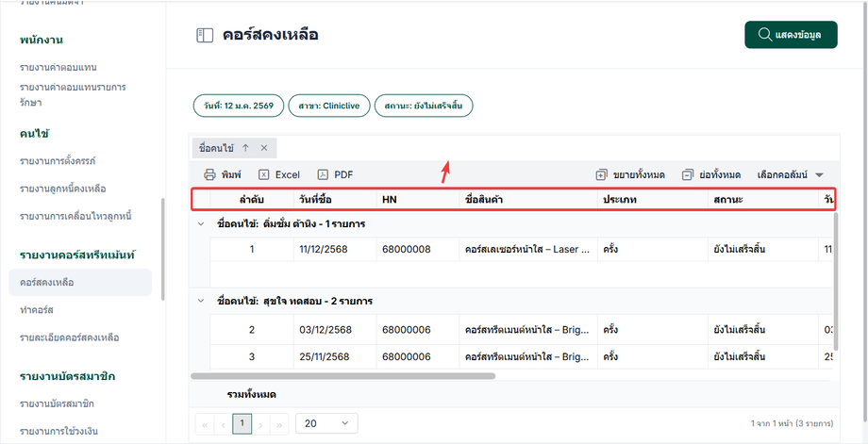Screen dimensions: 868x444
Task: Sort by the ประเภท column header
Action: coord(653,200)
